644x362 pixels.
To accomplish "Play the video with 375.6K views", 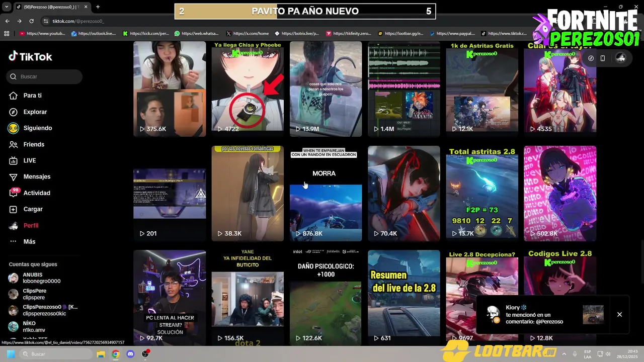I will [170, 89].
